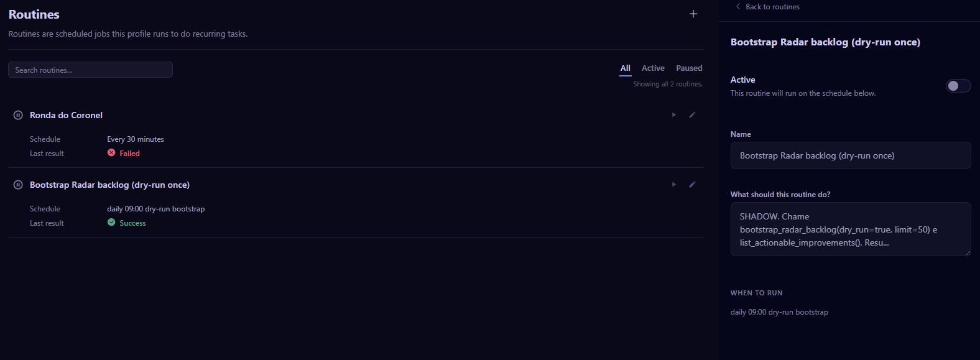The width and height of the screenshot is (980, 360).
Task: Switch to the Active filter tab
Action: pos(653,68)
